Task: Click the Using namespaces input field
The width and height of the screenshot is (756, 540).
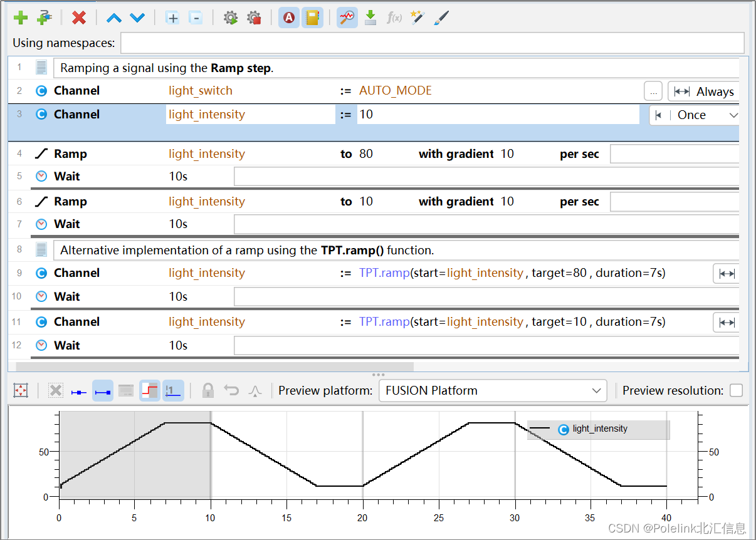Action: (x=433, y=43)
